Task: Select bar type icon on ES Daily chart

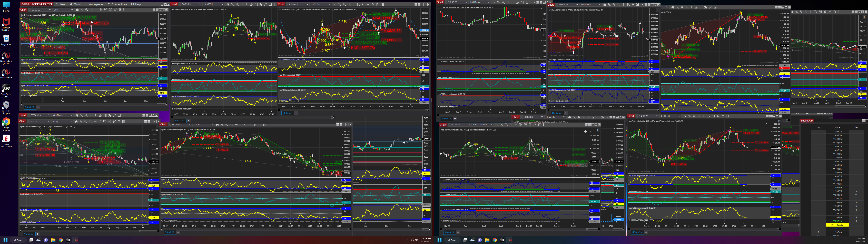Action: (x=77, y=10)
